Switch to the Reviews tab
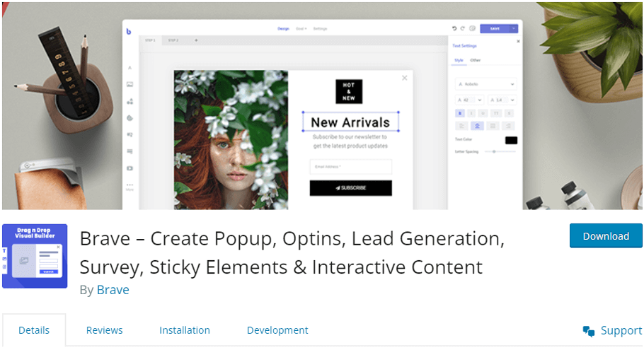The width and height of the screenshot is (644, 350). click(104, 330)
